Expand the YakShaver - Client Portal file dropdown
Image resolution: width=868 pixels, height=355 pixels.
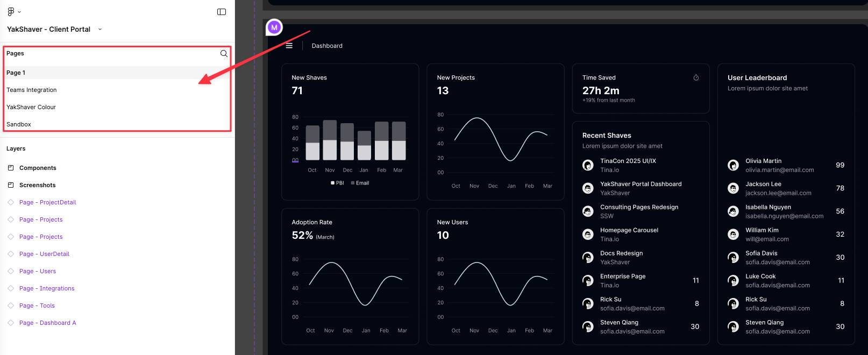[x=100, y=30]
